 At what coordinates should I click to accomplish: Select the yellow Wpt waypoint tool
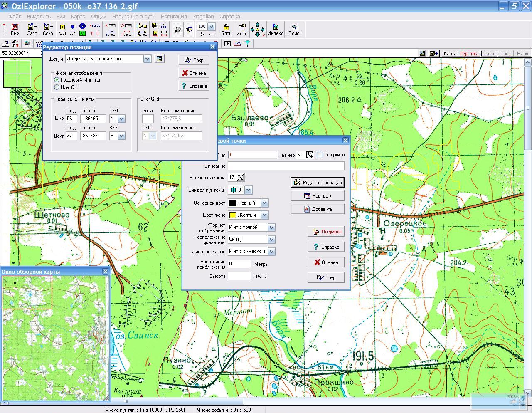(x=62, y=29)
